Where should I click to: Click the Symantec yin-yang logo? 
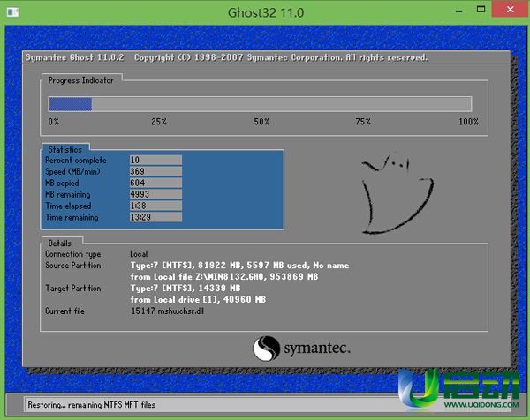click(267, 348)
